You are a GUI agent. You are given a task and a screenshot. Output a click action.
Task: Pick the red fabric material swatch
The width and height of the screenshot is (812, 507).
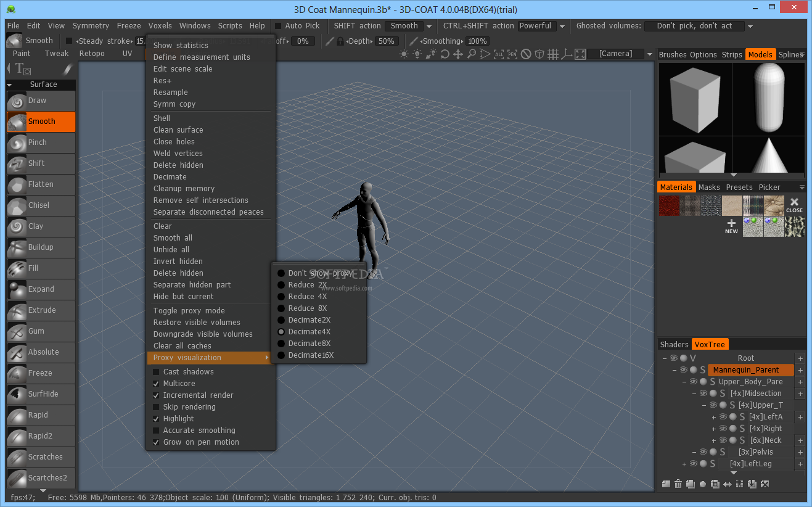[x=669, y=205]
